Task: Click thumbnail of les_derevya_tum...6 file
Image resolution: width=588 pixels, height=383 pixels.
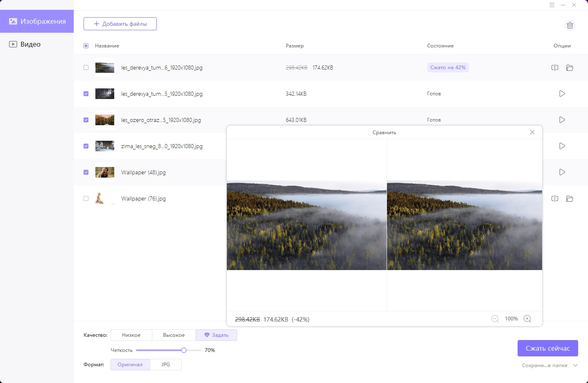Action: (x=105, y=68)
